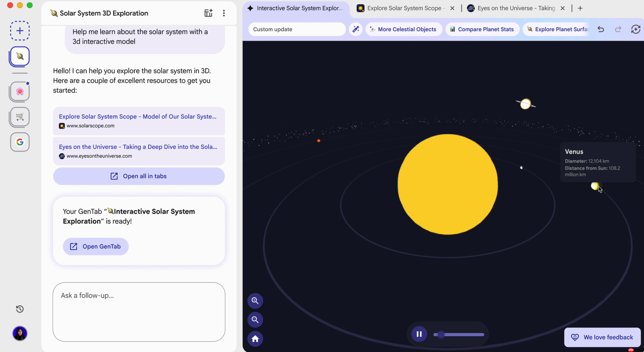Viewport: 644px width, 352px height.
Task: Open the shopping cart task icon
Action: (x=20, y=117)
